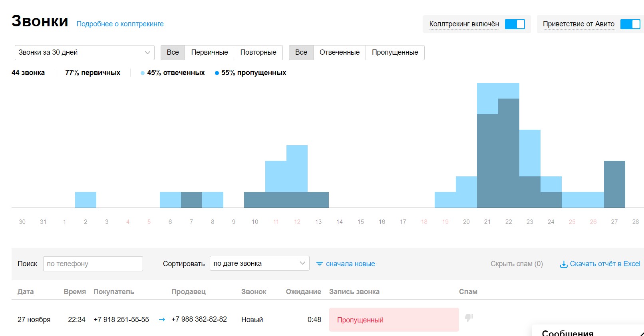
Task: Toggle the Приветствие от Авито switch
Action: (630, 24)
